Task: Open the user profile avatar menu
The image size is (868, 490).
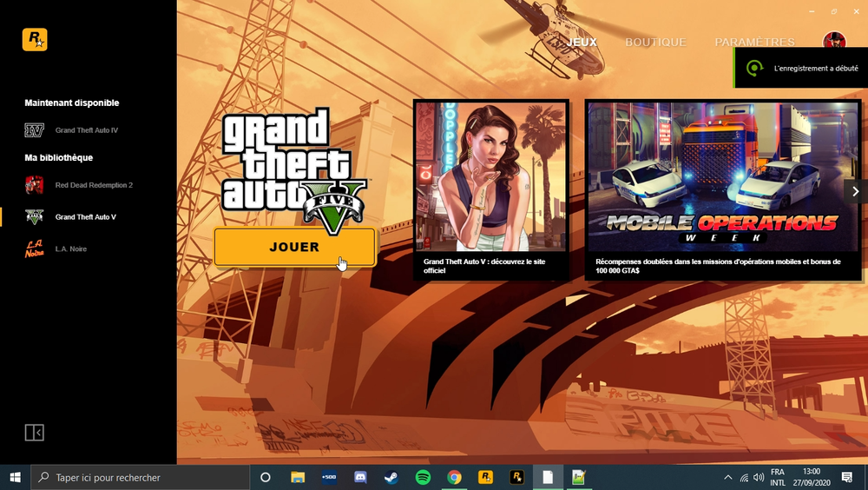Action: (834, 42)
